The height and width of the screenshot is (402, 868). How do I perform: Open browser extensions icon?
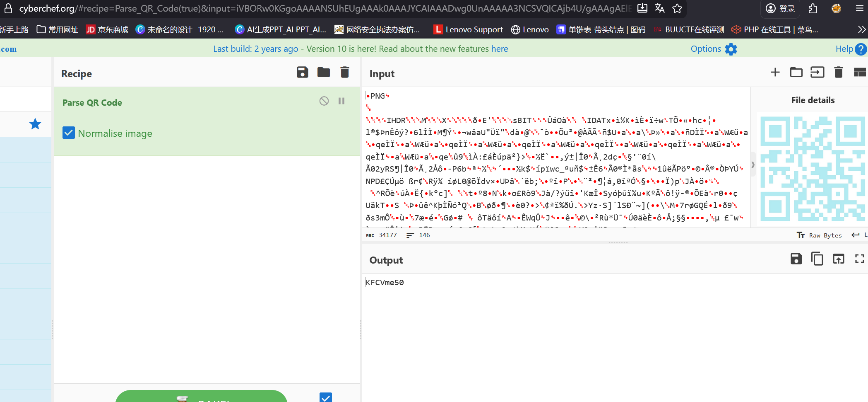[x=813, y=8]
